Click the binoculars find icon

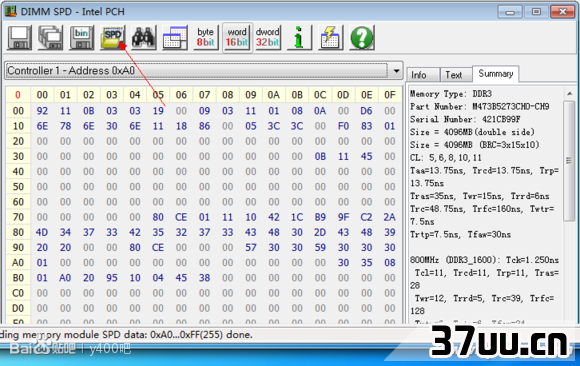[144, 38]
